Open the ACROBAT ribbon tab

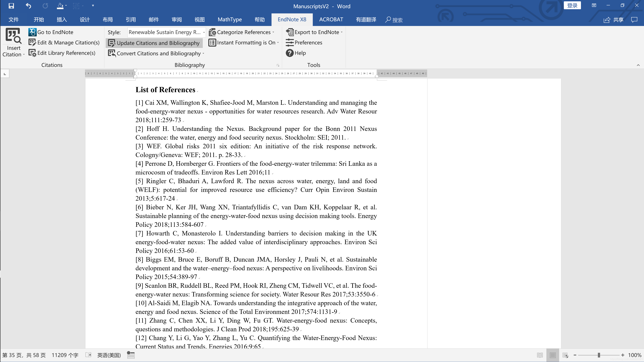(x=331, y=19)
